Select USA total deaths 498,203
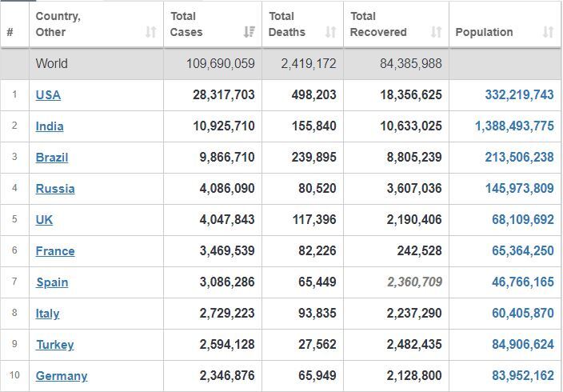 (x=313, y=95)
